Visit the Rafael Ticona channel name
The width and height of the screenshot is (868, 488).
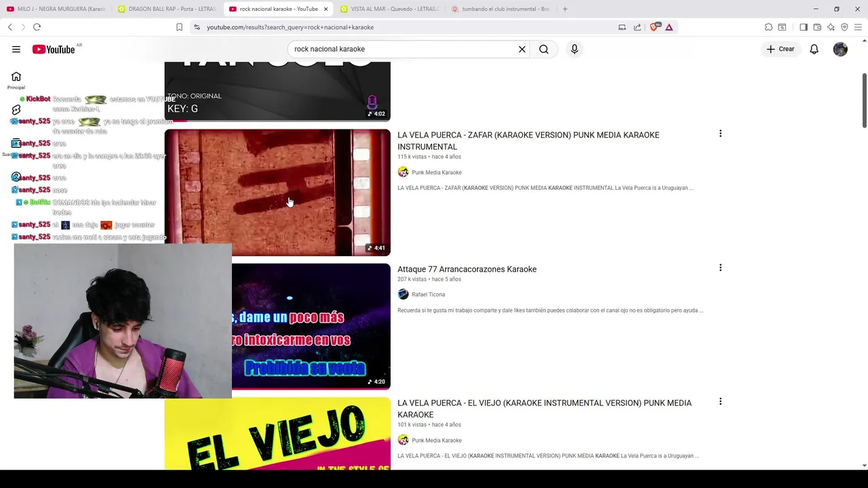click(428, 294)
